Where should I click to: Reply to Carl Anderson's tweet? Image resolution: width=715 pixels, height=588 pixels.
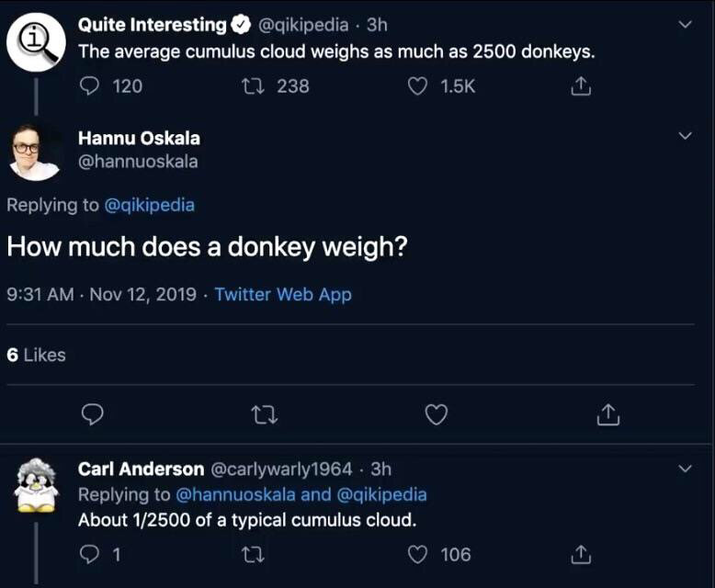[x=90, y=554]
